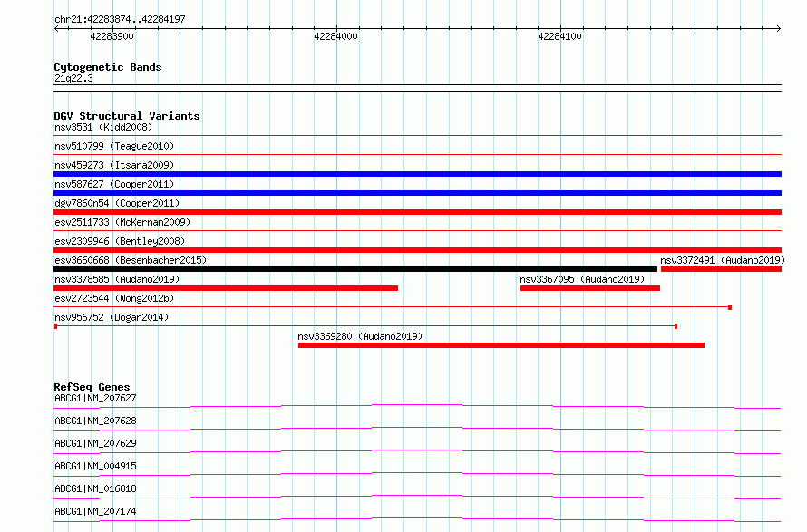Click the left end marker of nsv956752
The image size is (807, 532).
point(55,326)
